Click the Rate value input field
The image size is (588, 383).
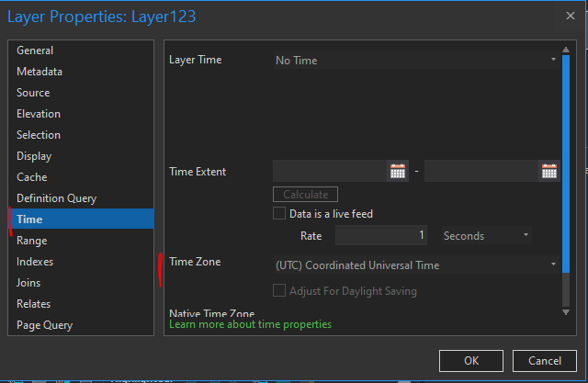click(x=381, y=236)
